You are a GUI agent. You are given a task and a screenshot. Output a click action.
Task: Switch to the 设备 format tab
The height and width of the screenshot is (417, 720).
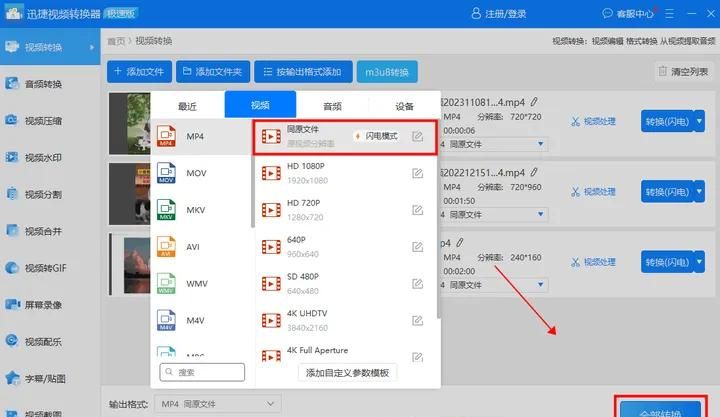tap(405, 106)
